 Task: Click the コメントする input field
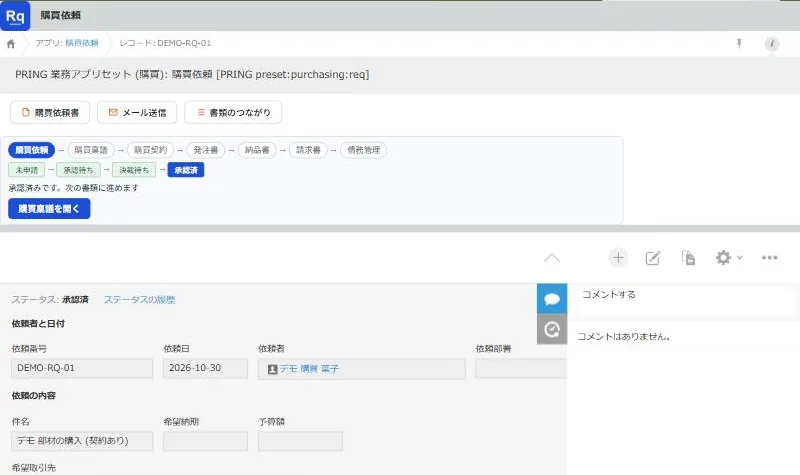tap(684, 301)
